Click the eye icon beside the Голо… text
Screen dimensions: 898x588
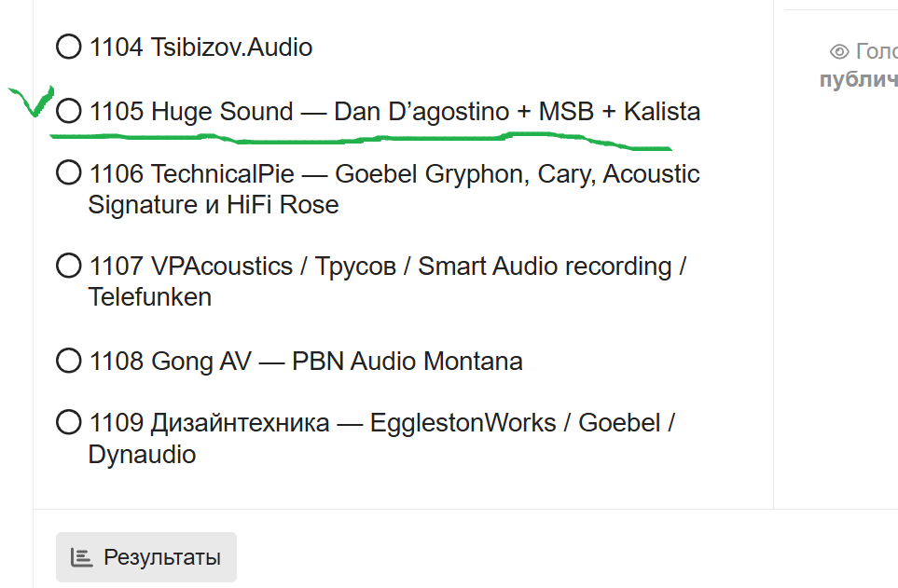(839, 51)
